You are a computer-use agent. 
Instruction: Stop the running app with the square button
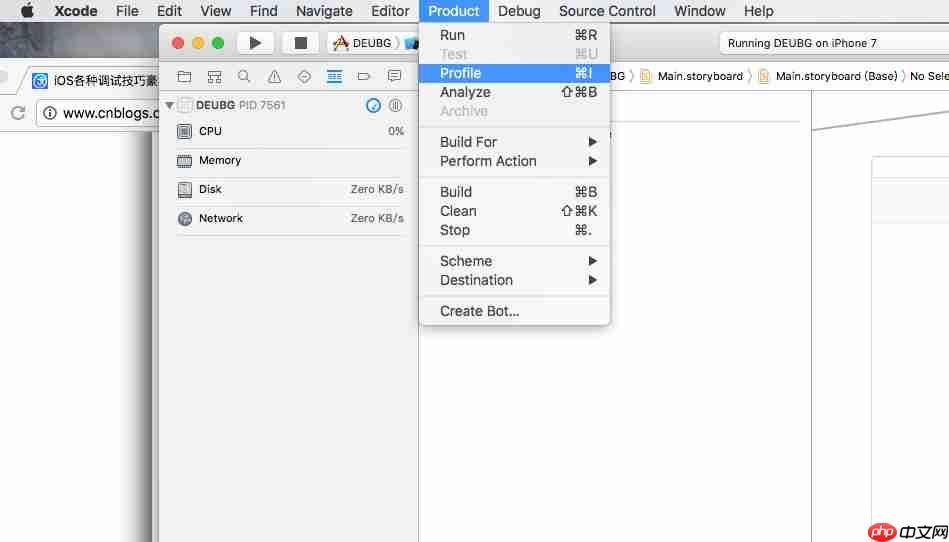click(x=300, y=43)
